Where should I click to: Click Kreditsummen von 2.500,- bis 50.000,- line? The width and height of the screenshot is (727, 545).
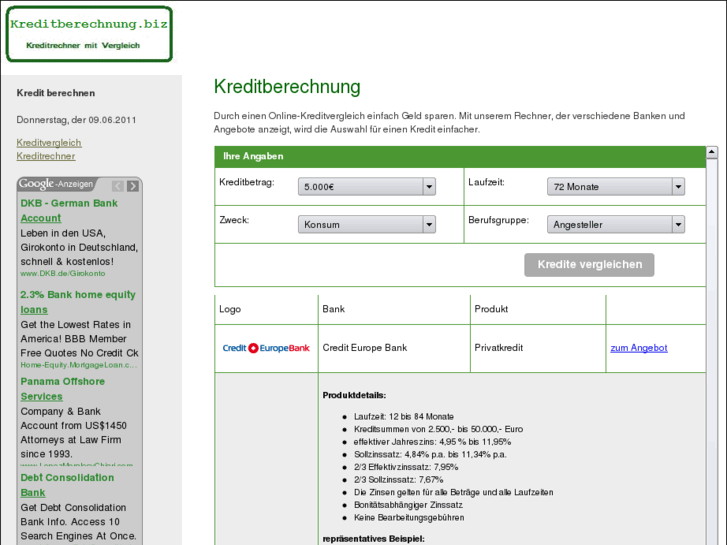pyautogui.click(x=438, y=429)
